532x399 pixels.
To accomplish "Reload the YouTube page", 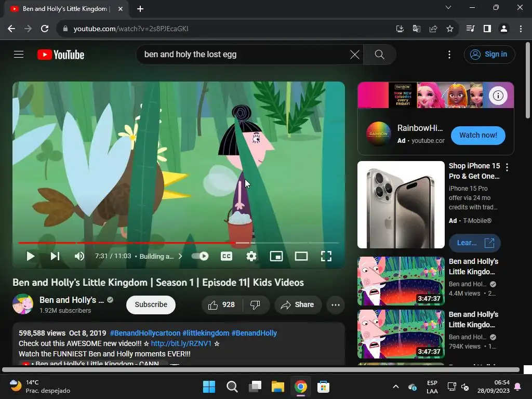I will tap(45, 29).
